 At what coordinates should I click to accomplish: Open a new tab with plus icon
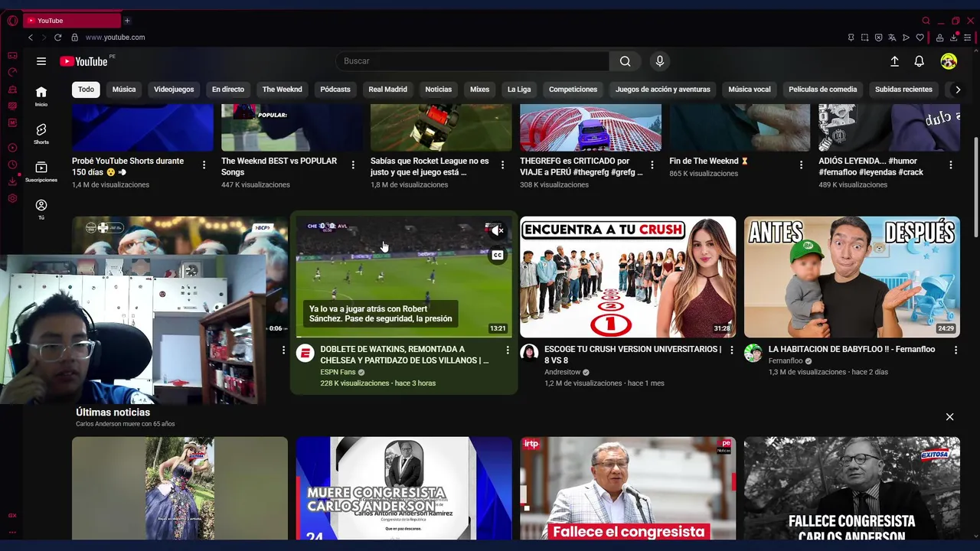click(127, 21)
